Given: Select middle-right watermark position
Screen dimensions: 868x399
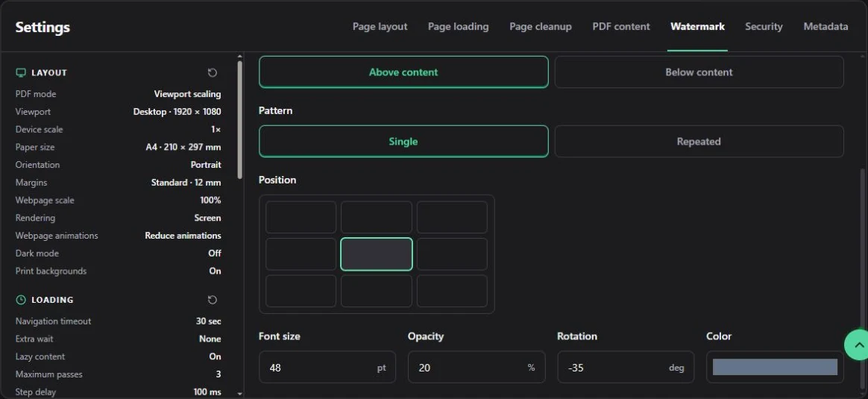Looking at the screenshot, I should tap(452, 254).
